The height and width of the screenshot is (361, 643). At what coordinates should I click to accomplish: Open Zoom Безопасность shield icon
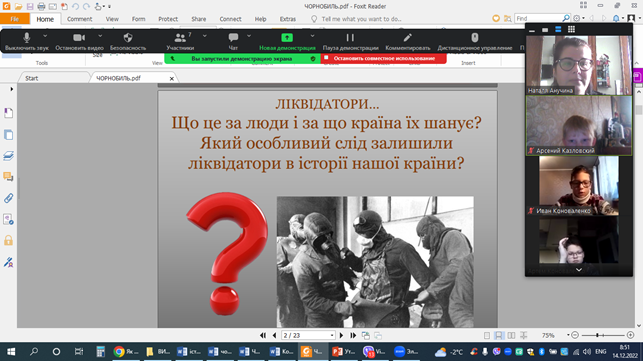point(128,41)
